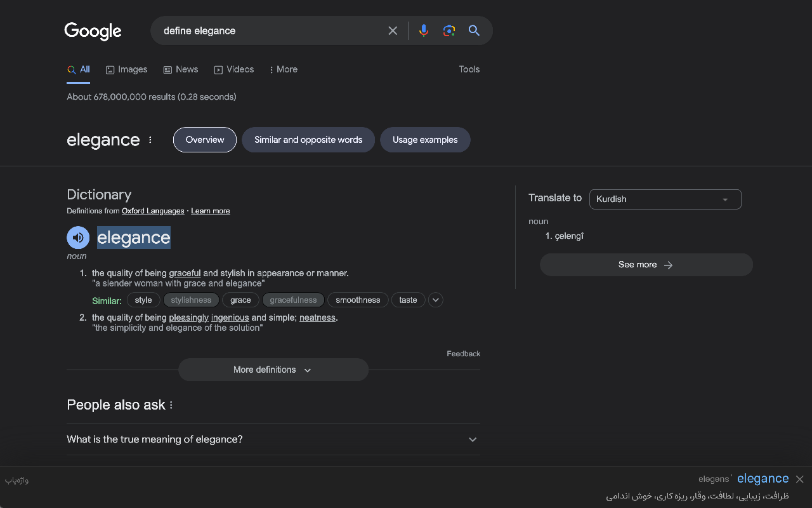This screenshot has height=508, width=812.
Task: Click the Google logo
Action: (x=93, y=30)
